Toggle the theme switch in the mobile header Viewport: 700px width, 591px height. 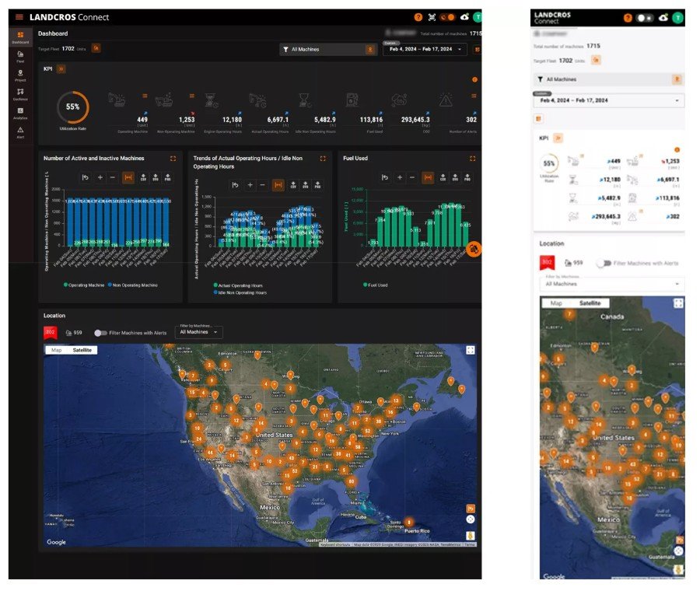(x=645, y=17)
